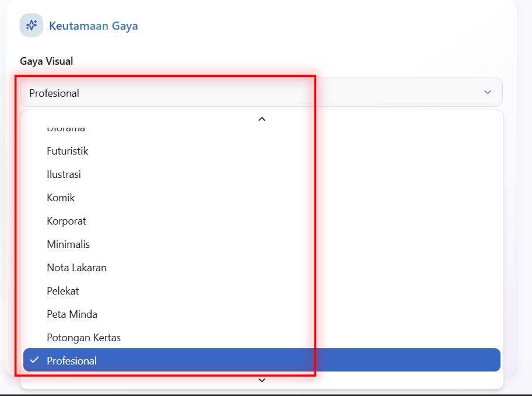The width and height of the screenshot is (532, 396).
Task: Choose the Minimalis option
Action: pos(68,244)
